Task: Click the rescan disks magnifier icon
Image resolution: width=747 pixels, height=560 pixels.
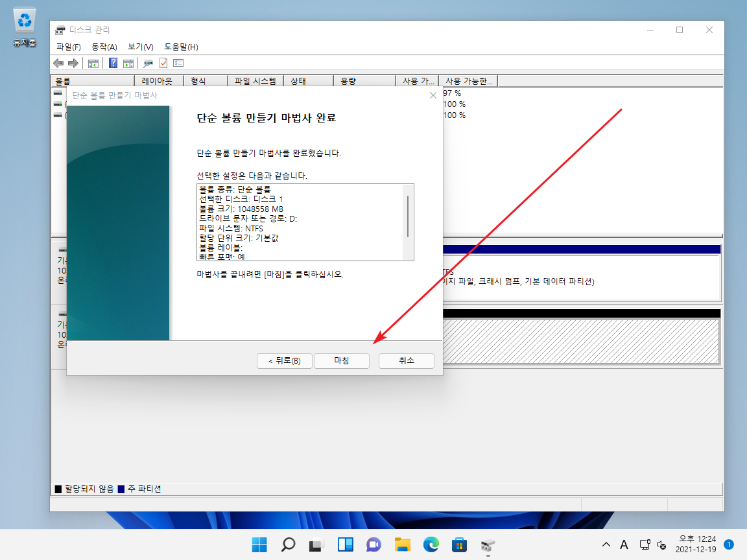Action: 148,63
